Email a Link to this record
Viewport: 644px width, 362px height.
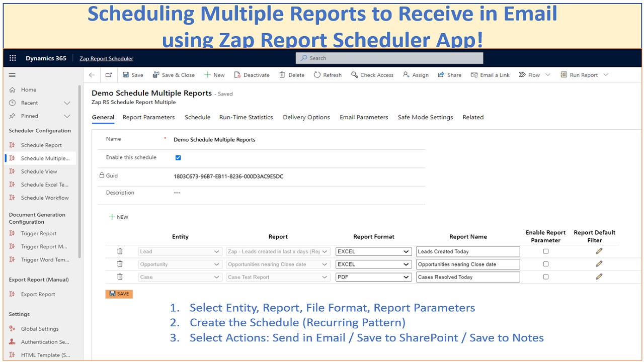[490, 75]
